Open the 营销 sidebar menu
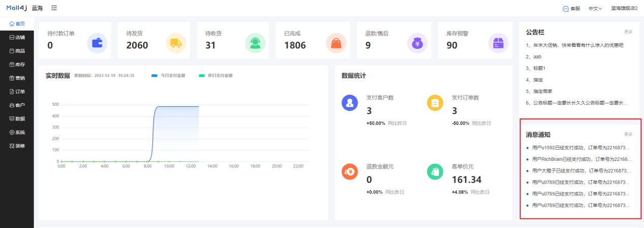 (x=17, y=78)
